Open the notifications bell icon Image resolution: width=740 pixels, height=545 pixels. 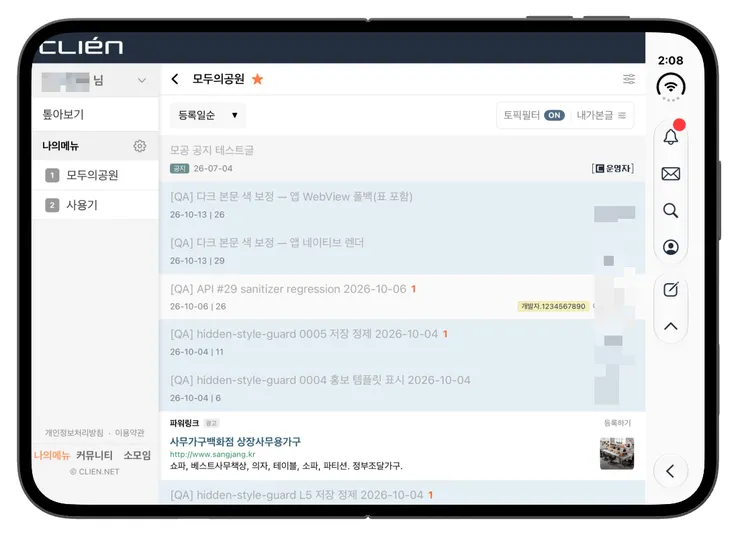[x=671, y=137]
